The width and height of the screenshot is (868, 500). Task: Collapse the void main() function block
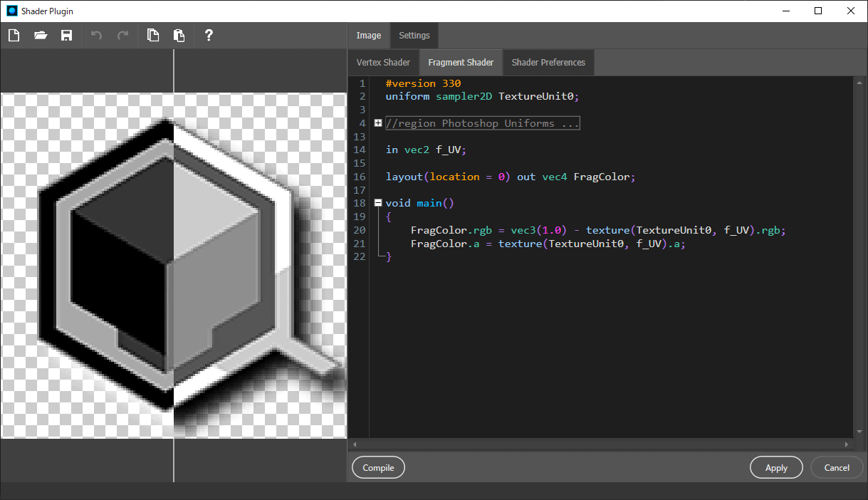pyautogui.click(x=378, y=203)
